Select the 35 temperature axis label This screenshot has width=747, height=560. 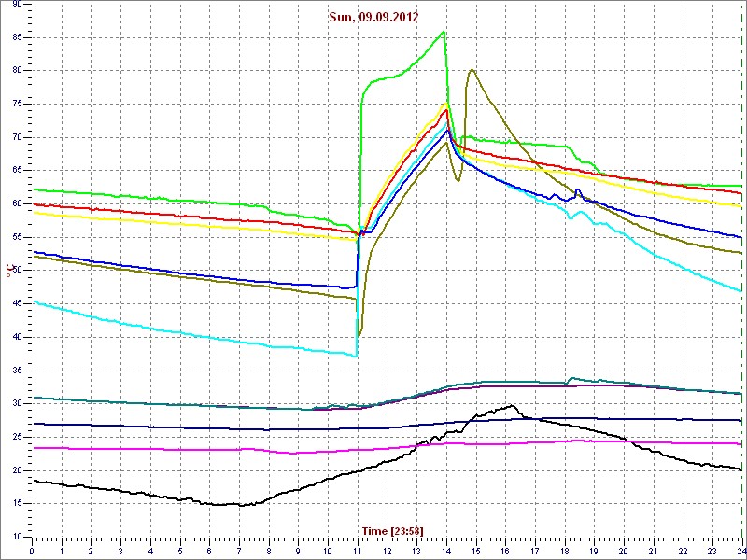pyautogui.click(x=16, y=371)
